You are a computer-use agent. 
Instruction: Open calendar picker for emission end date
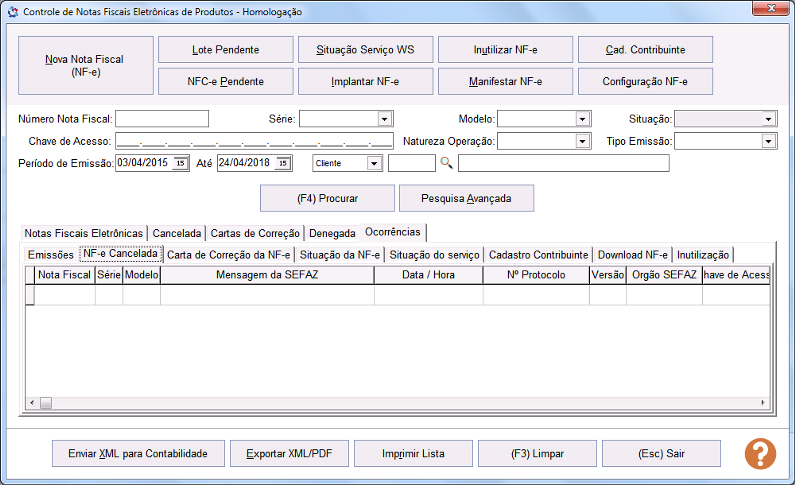point(283,163)
